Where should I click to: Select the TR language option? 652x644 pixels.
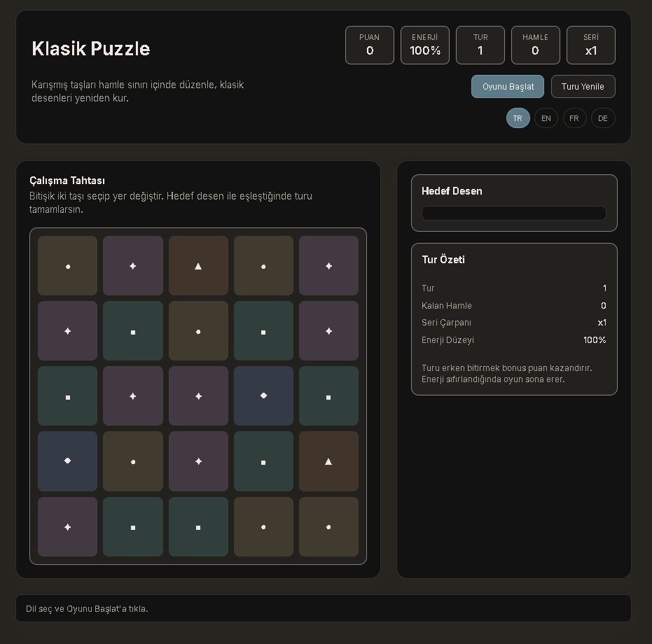pos(518,118)
